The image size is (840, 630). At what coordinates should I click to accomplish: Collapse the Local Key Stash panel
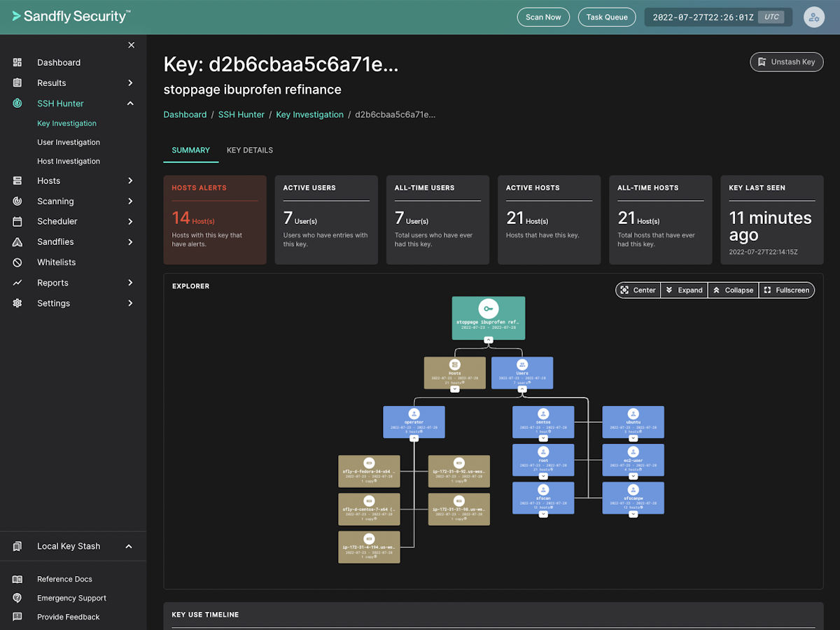click(128, 546)
